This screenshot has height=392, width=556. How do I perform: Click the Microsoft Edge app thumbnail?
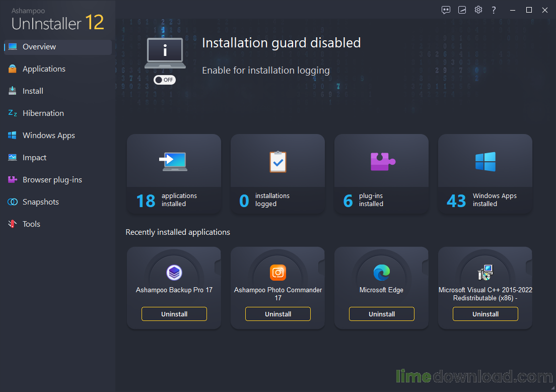click(381, 272)
